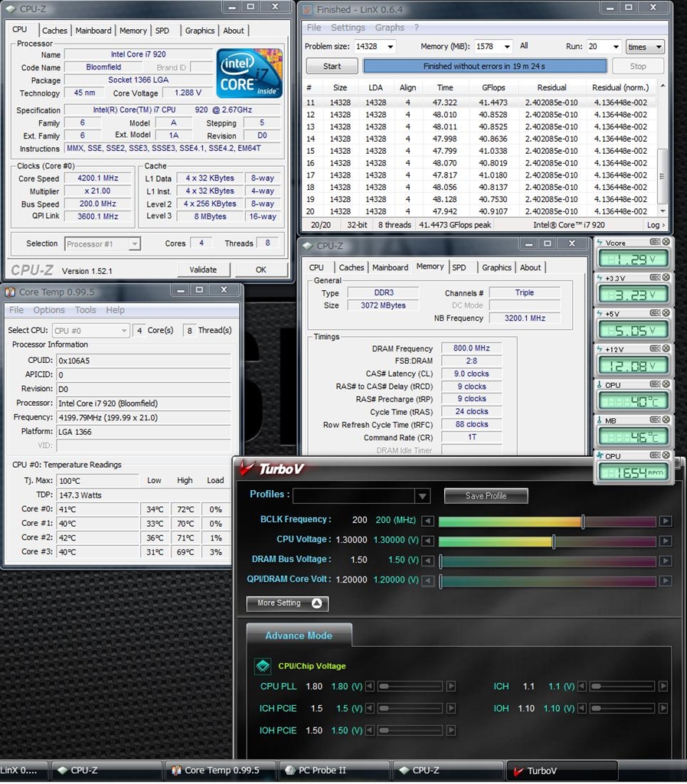
Task: Click the CPU PLL voltage slider
Action: click(x=410, y=687)
